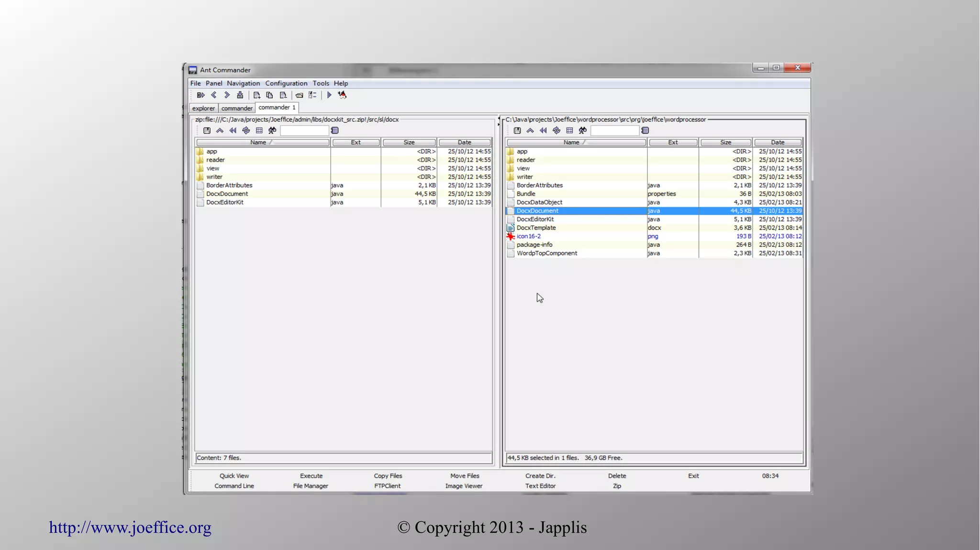Click the Create Dir. button

point(540,476)
